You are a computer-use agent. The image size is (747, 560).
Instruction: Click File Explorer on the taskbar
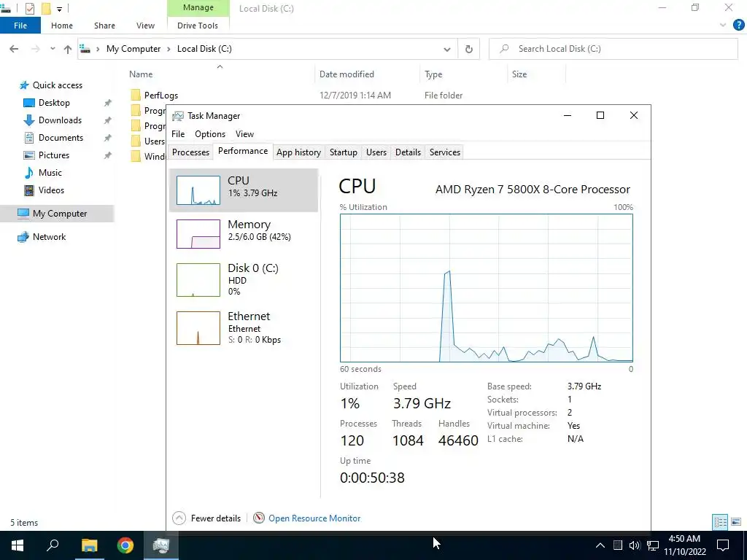89,545
